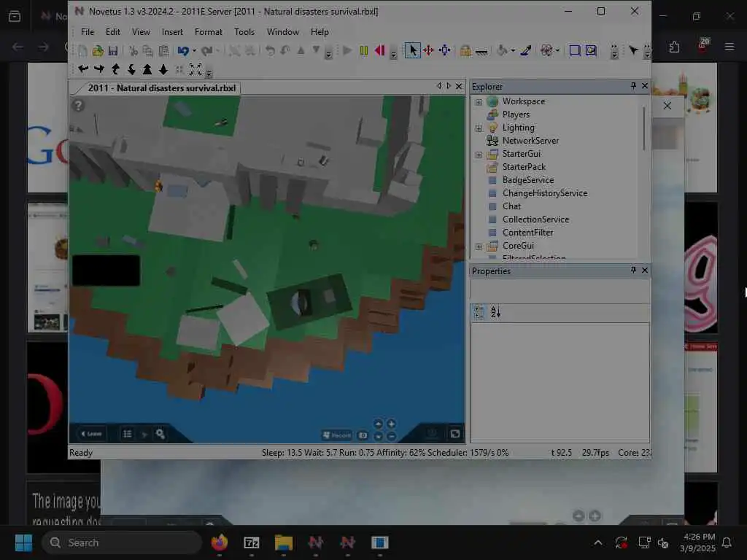Click the Windows taskbar Search box
The width and height of the screenshot is (747, 560).
[122, 542]
